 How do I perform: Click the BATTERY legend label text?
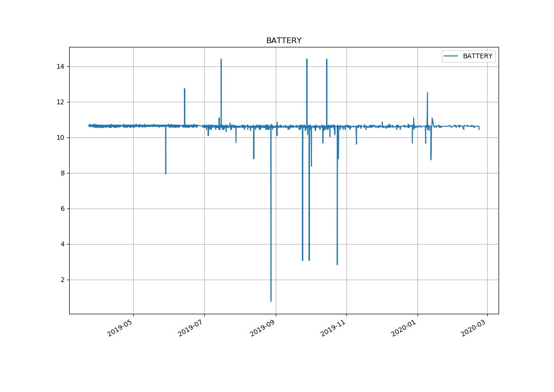tap(477, 56)
